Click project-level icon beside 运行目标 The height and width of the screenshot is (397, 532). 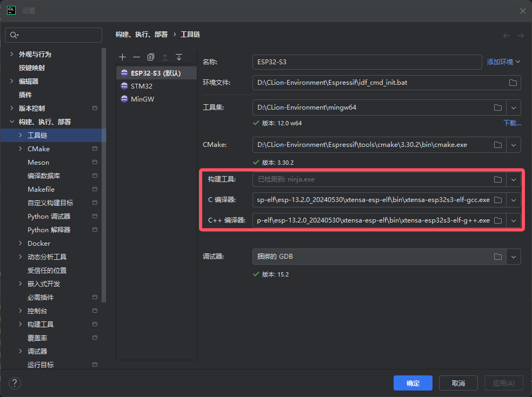(x=95, y=365)
